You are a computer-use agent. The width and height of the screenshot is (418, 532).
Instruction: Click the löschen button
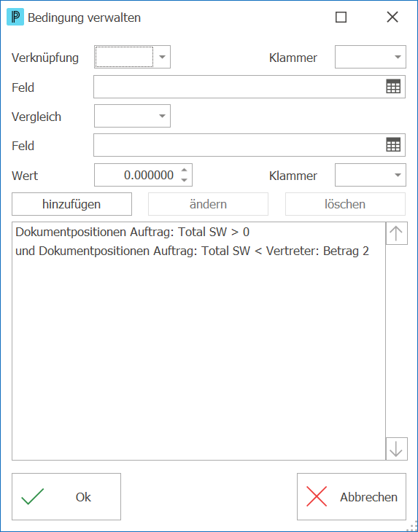point(345,204)
